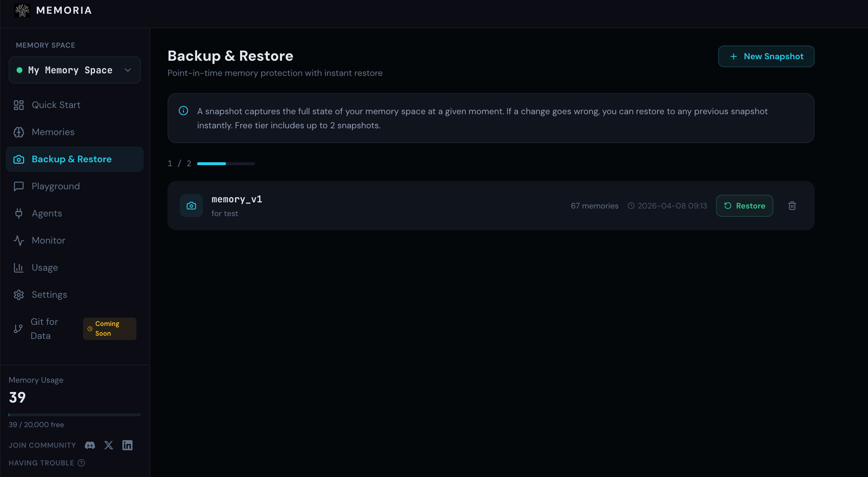Restore the memory_v1 snapshot
Screen dimensions: 868x477
tap(744, 206)
